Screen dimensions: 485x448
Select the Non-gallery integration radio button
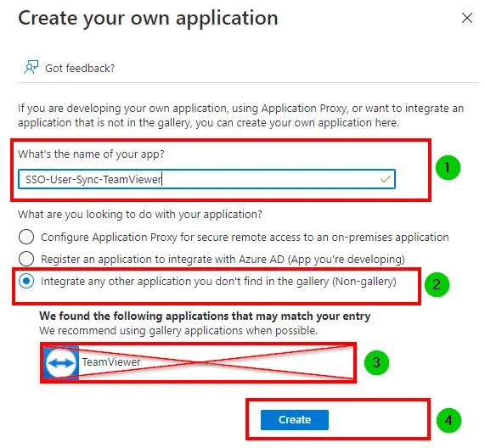coord(26,281)
